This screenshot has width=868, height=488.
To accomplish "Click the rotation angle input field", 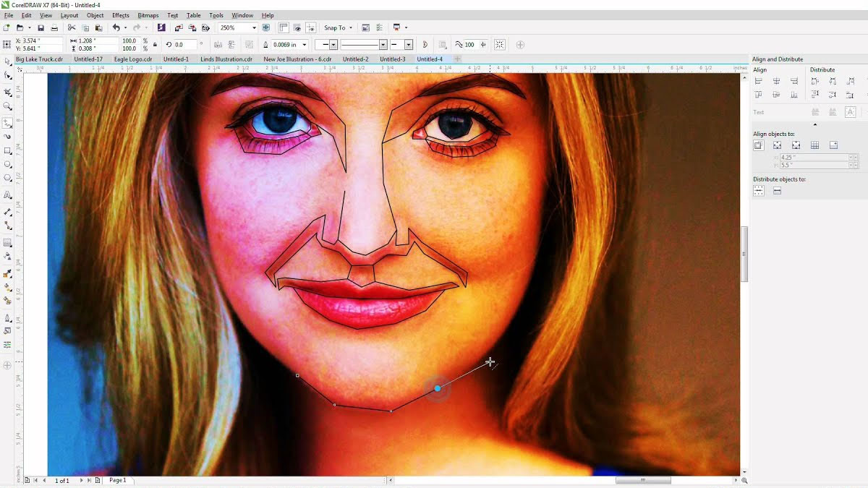I will [x=185, y=43].
